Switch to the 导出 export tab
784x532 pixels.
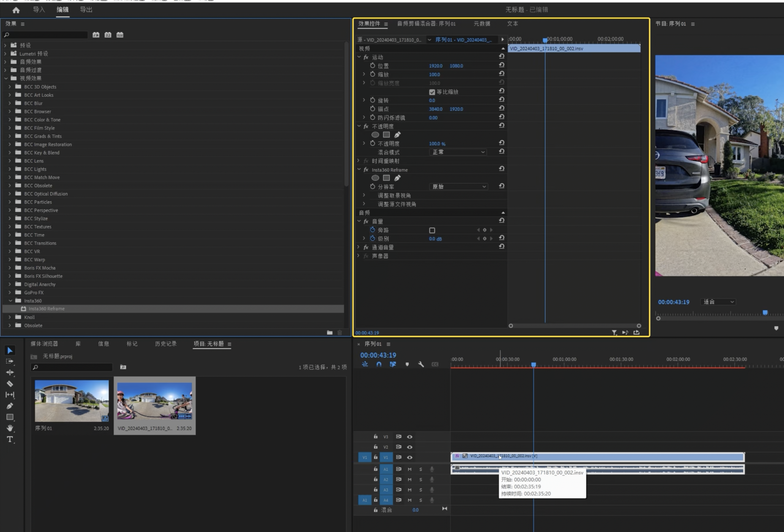coord(86,10)
